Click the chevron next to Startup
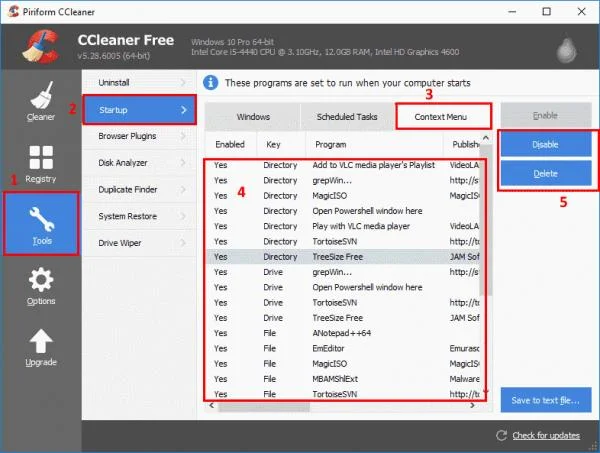The width and height of the screenshot is (600, 453). (x=184, y=110)
